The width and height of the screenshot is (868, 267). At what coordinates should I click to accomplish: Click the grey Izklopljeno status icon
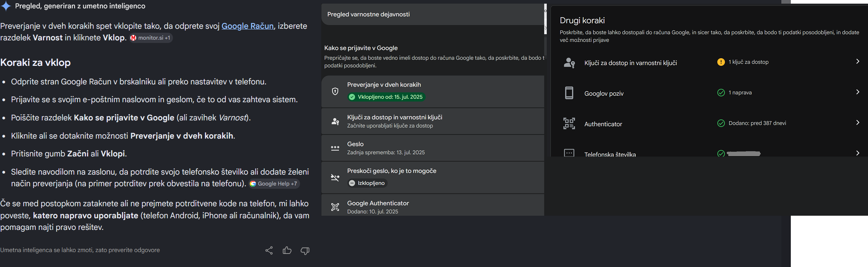point(352,183)
